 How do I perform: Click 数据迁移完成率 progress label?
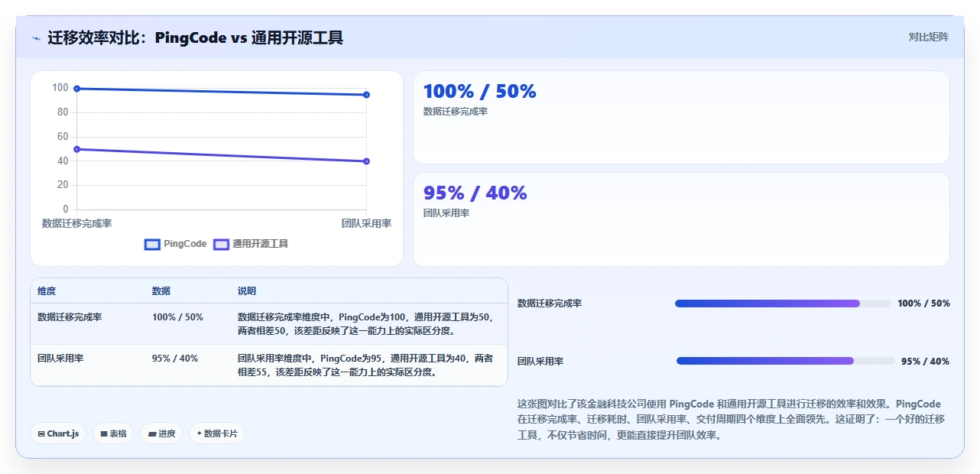pyautogui.click(x=550, y=304)
